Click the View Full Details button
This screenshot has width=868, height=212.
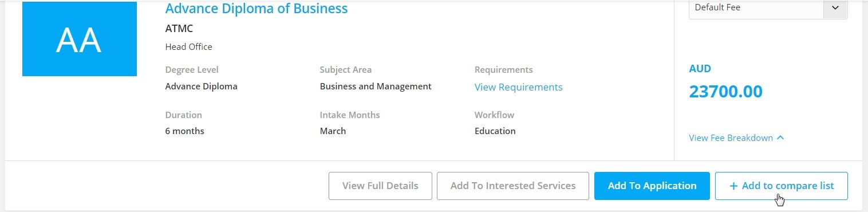380,186
